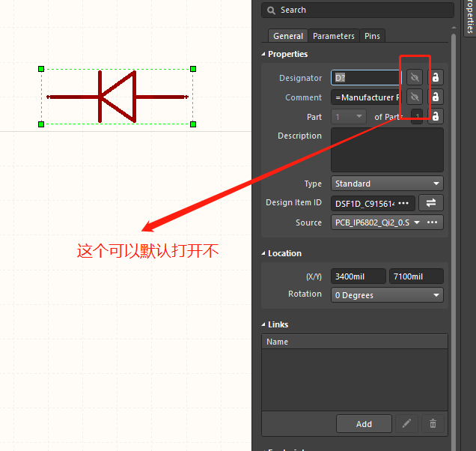Click the Source ellipsis browse button

pyautogui.click(x=433, y=223)
